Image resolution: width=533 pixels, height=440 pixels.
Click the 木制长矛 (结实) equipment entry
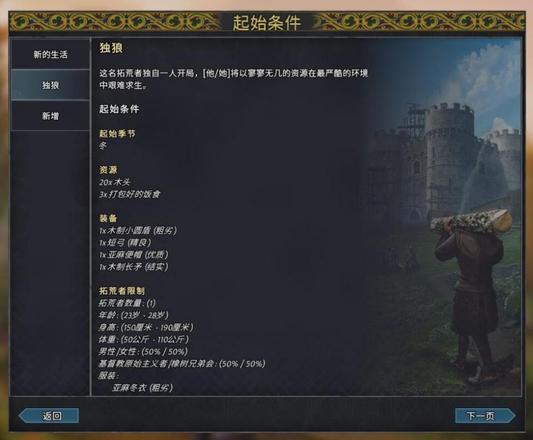(x=134, y=267)
